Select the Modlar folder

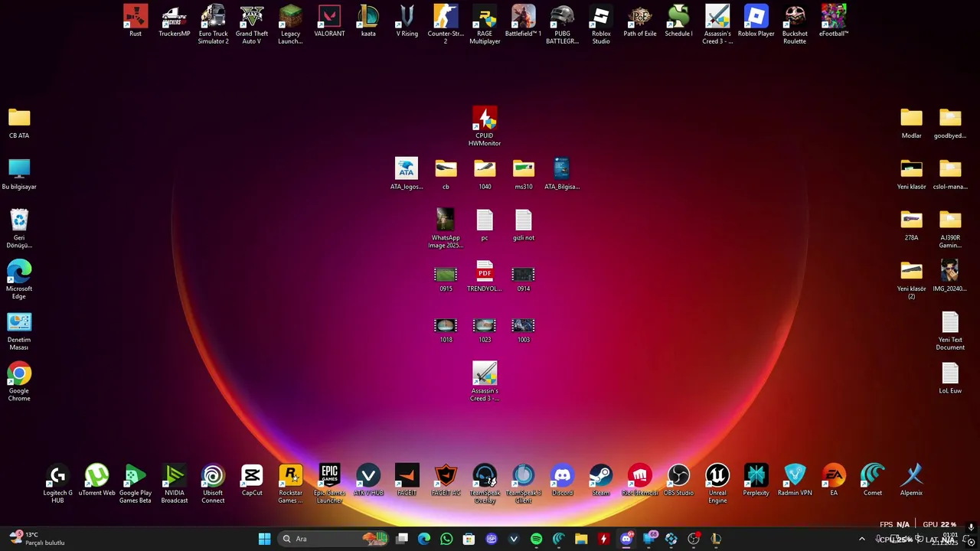pyautogui.click(x=911, y=122)
